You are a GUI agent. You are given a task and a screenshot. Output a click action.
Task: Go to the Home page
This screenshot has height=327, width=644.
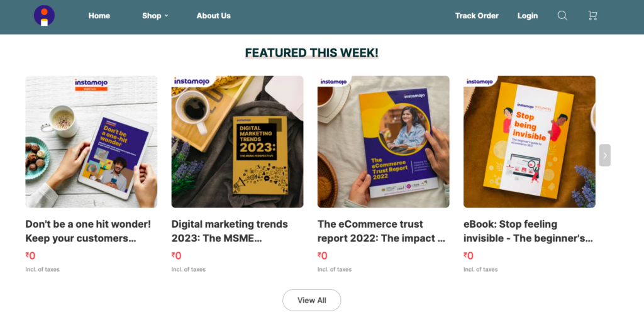[x=99, y=16]
